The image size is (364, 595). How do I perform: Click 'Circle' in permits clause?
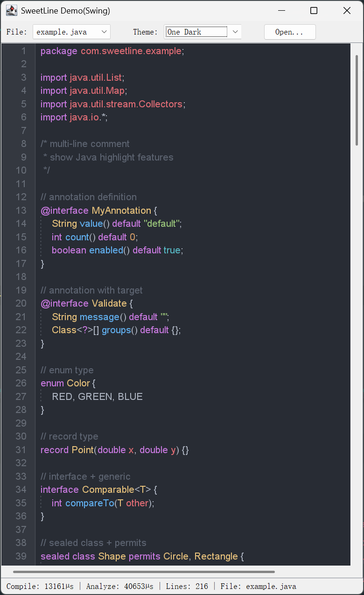tap(176, 556)
